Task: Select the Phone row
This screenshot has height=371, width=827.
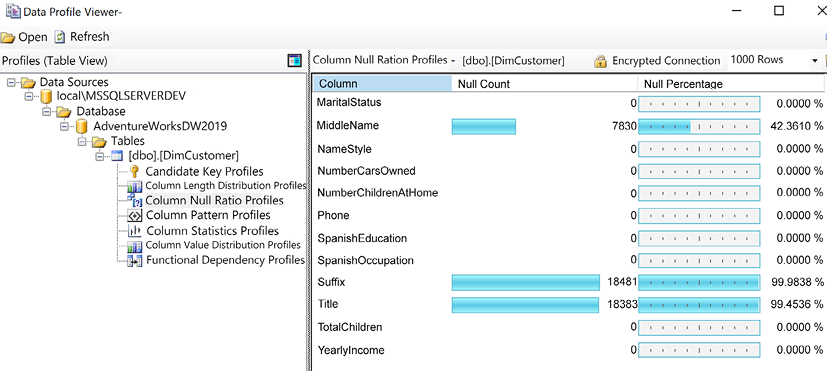Action: click(570, 215)
